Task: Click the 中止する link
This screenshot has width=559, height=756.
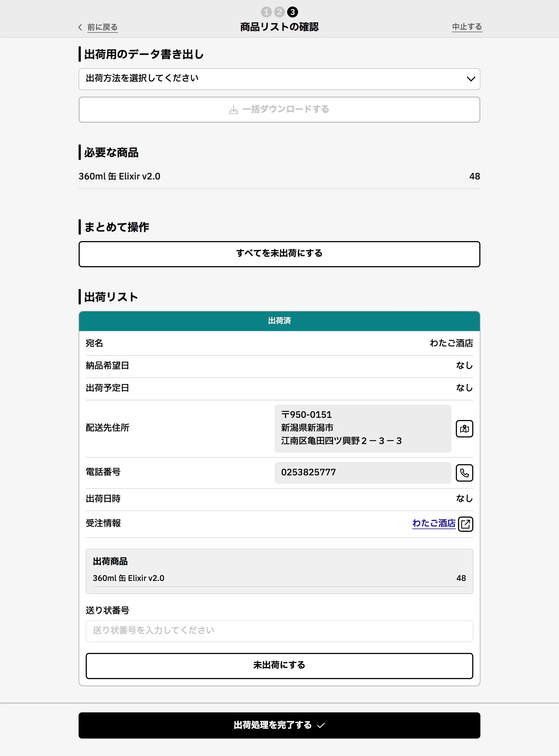Action: pos(467,27)
